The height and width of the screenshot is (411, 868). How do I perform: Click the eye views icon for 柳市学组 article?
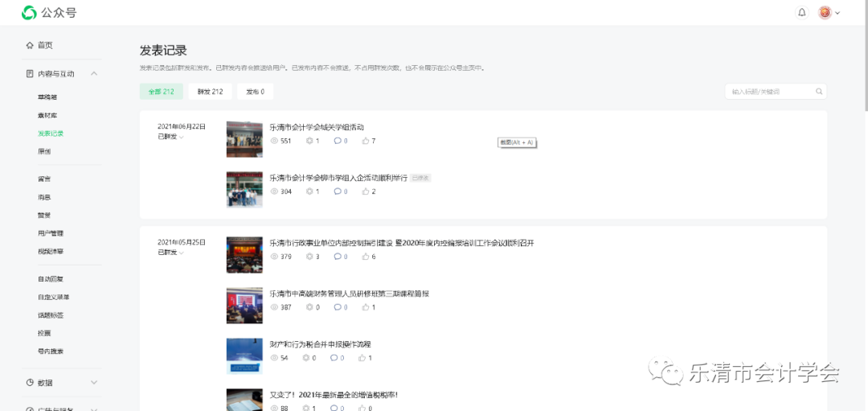[273, 191]
